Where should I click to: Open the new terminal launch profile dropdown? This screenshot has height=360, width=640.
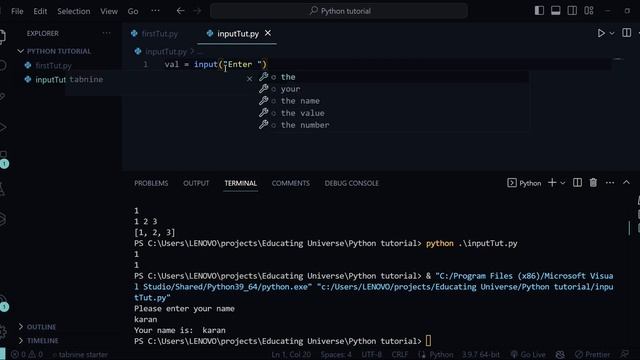(563, 183)
